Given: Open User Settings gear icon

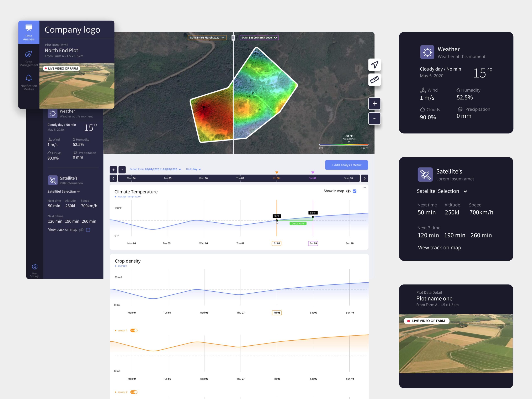Looking at the screenshot, I should [x=35, y=267].
